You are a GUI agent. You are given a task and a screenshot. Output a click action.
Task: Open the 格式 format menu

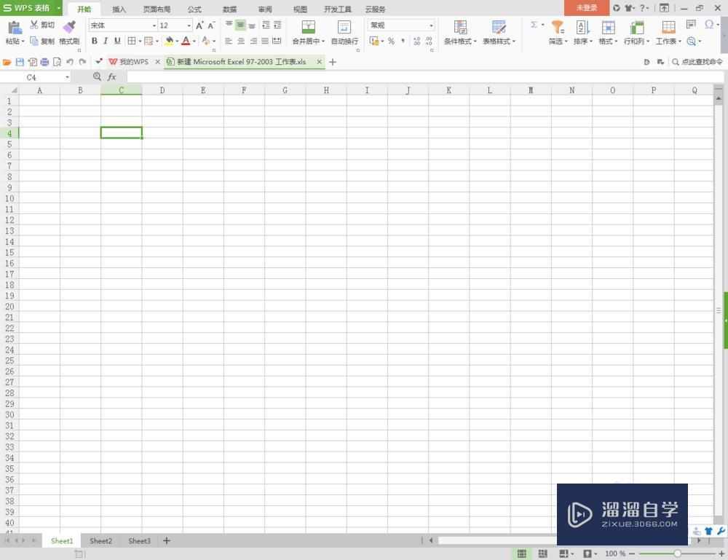[x=608, y=33]
